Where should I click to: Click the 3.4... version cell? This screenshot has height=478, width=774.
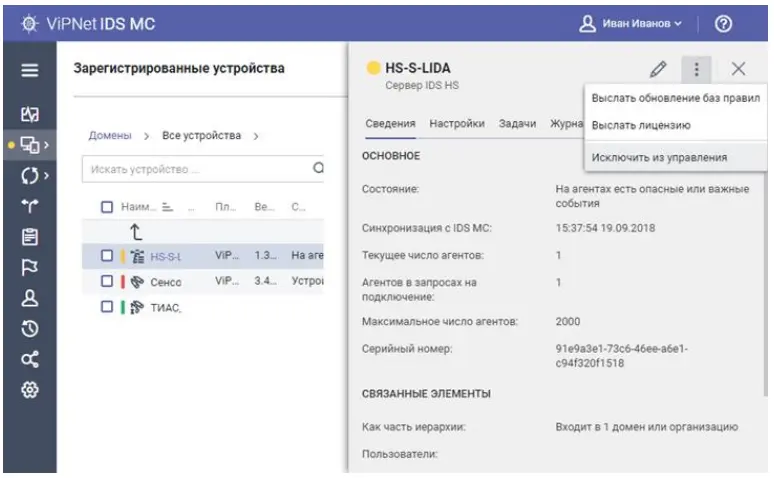tap(265, 281)
